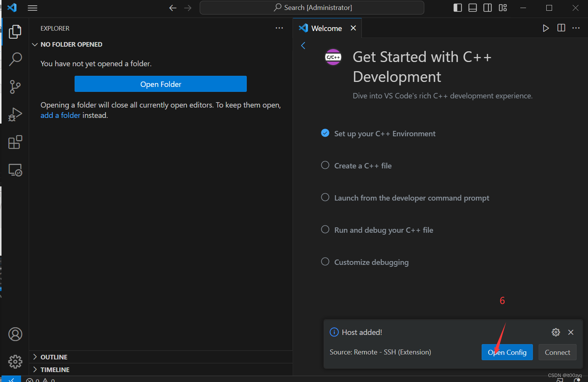The image size is (588, 382).
Task: Go back from the C++ walkthrough
Action: click(x=303, y=46)
